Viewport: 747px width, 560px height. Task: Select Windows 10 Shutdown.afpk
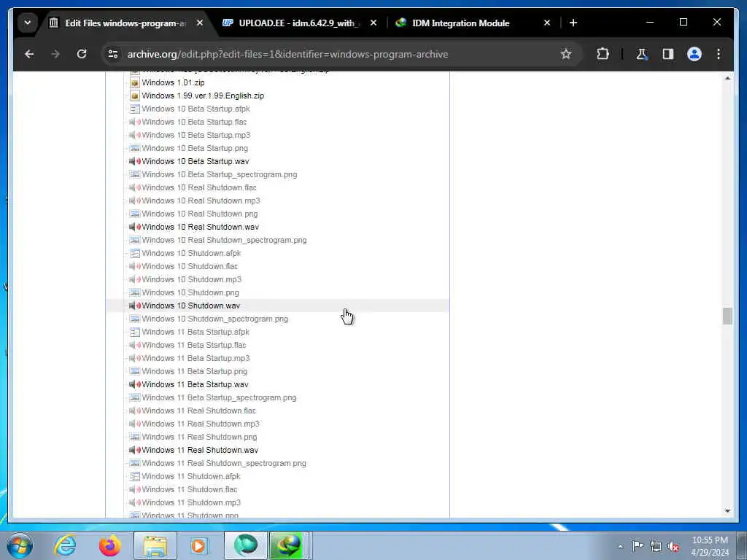pos(192,253)
